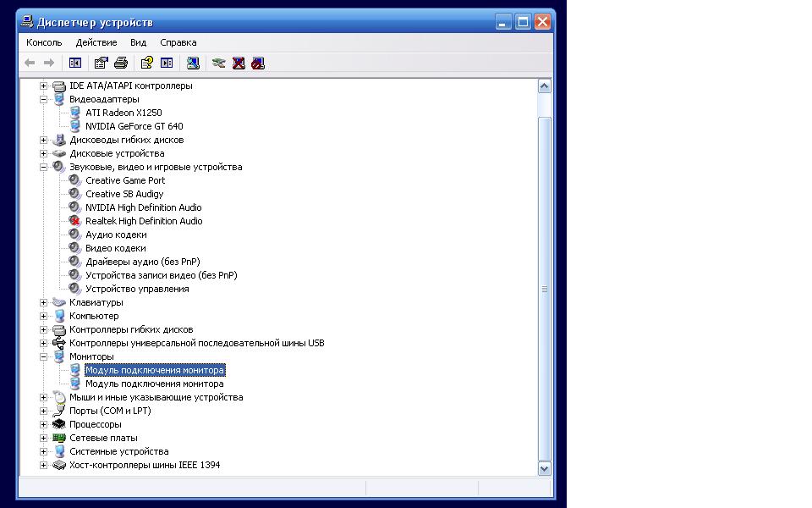Select the disabled Realtek High Definition Audio
The height and width of the screenshot is (508, 812).
pyautogui.click(x=144, y=221)
